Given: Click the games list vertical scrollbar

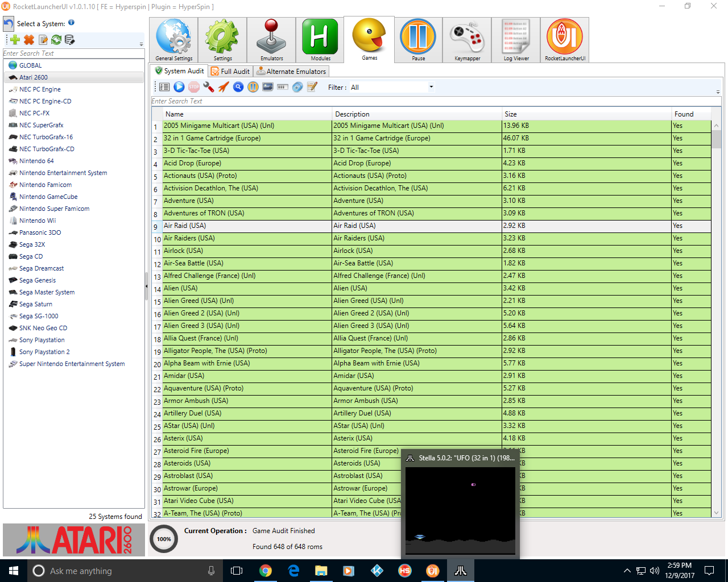Looking at the screenshot, I should pos(716,318).
